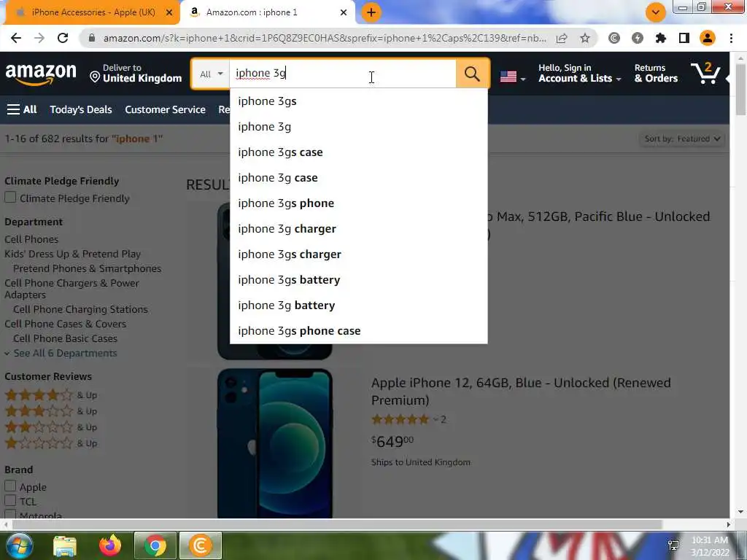Bookmark this page with the star icon
Screen dimensions: 747x560
tap(585, 38)
